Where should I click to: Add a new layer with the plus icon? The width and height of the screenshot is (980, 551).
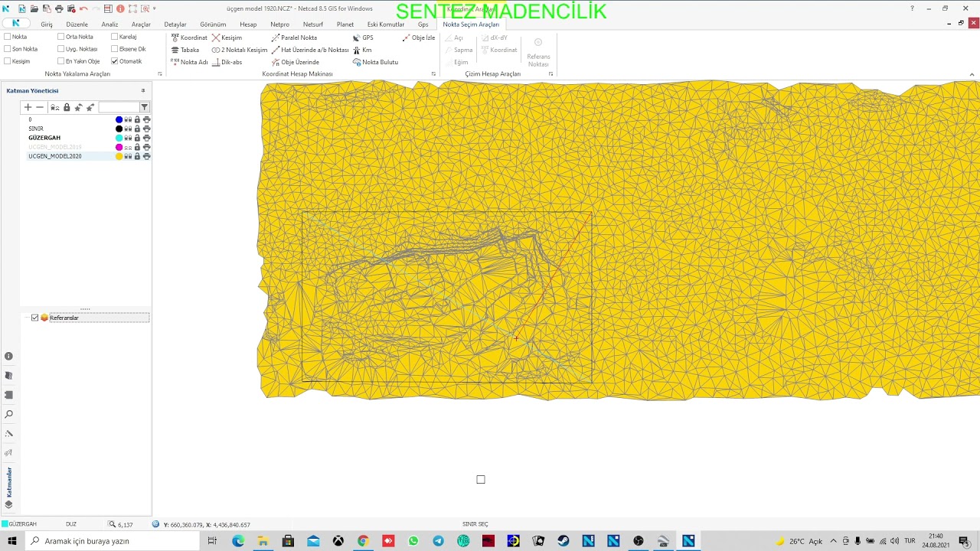(28, 107)
